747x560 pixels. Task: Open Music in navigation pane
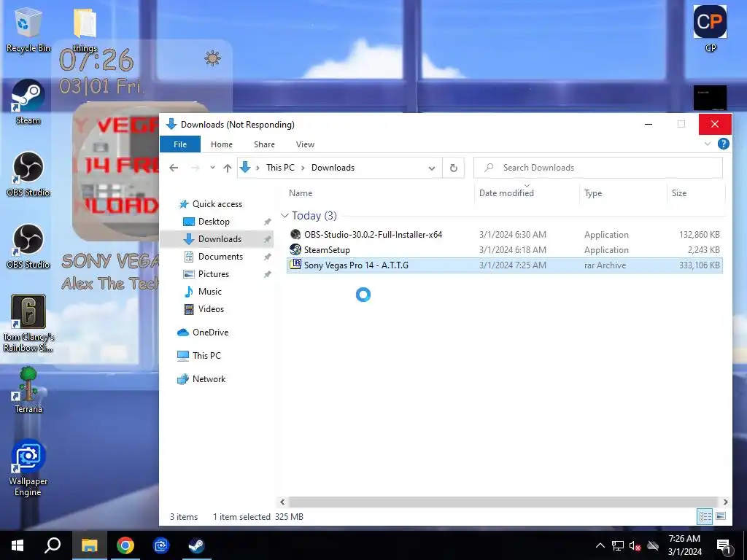tap(209, 292)
